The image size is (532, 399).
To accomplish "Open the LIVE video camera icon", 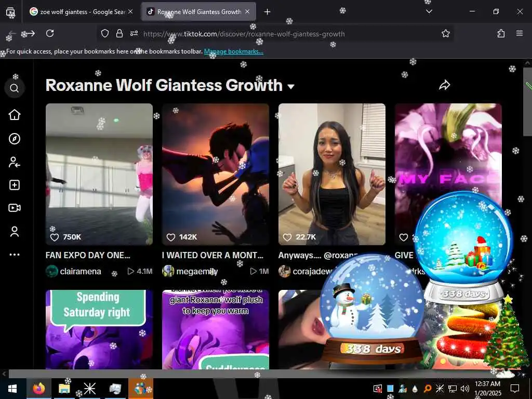I will pyautogui.click(x=14, y=208).
